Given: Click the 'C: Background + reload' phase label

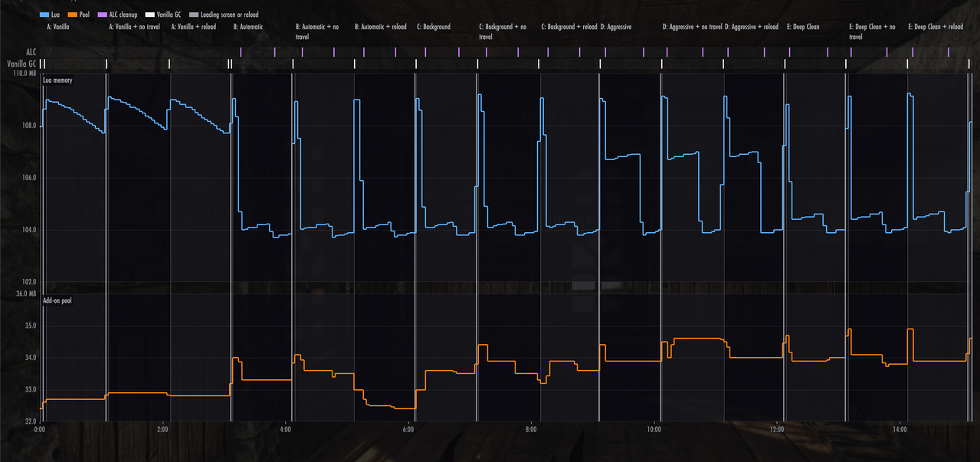Looking at the screenshot, I should (569, 27).
